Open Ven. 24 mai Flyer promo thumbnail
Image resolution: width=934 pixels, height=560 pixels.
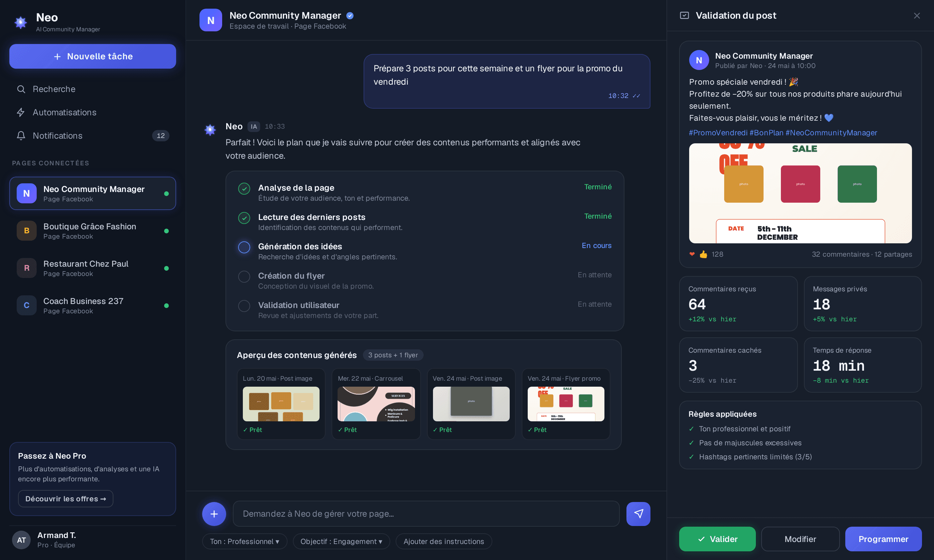pyautogui.click(x=566, y=404)
